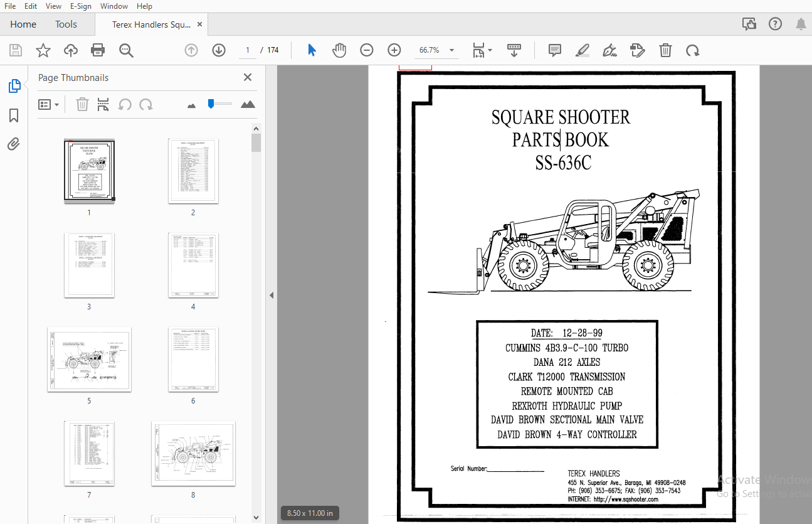Switch to the Tools tab
This screenshot has width=812, height=524.
tap(66, 24)
